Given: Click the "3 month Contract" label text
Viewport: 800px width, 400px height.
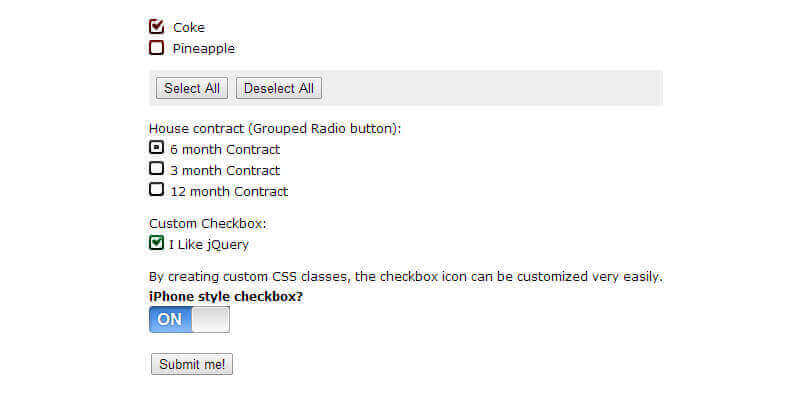Looking at the screenshot, I should click(x=225, y=171).
